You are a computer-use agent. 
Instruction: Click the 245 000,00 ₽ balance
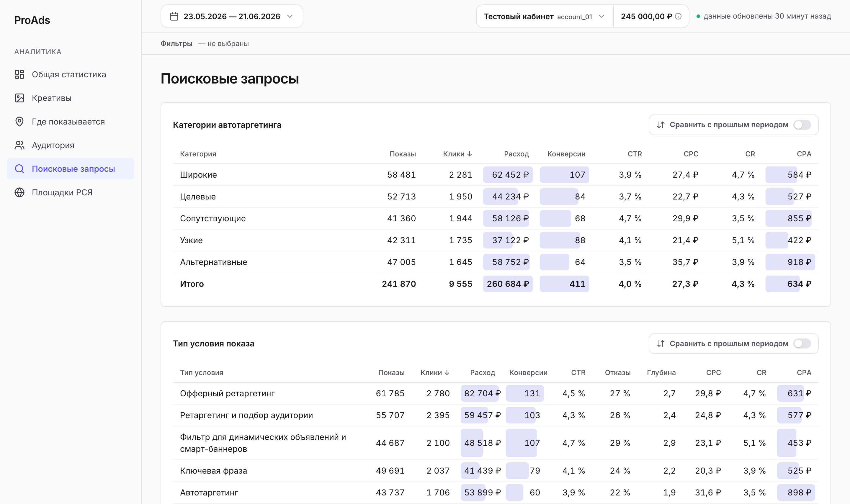[646, 16]
